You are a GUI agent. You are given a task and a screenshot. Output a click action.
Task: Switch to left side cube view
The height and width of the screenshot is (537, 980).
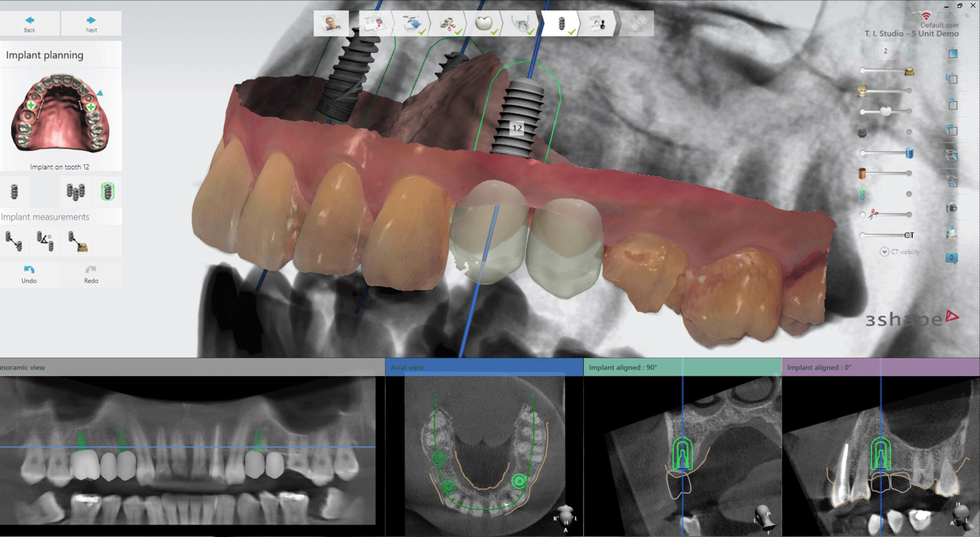tap(952, 79)
